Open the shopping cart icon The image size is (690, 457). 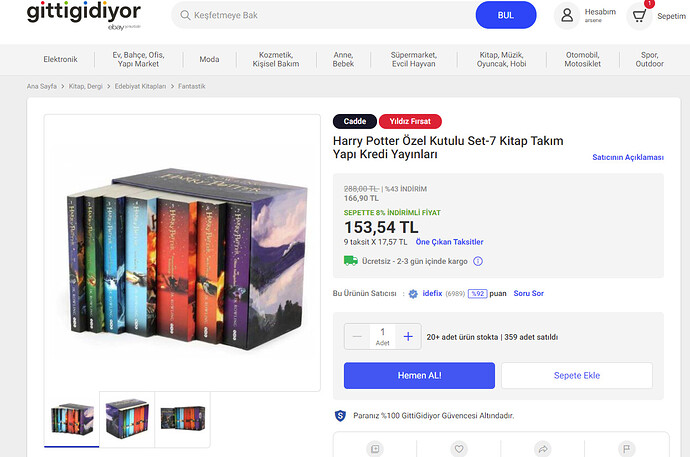639,16
